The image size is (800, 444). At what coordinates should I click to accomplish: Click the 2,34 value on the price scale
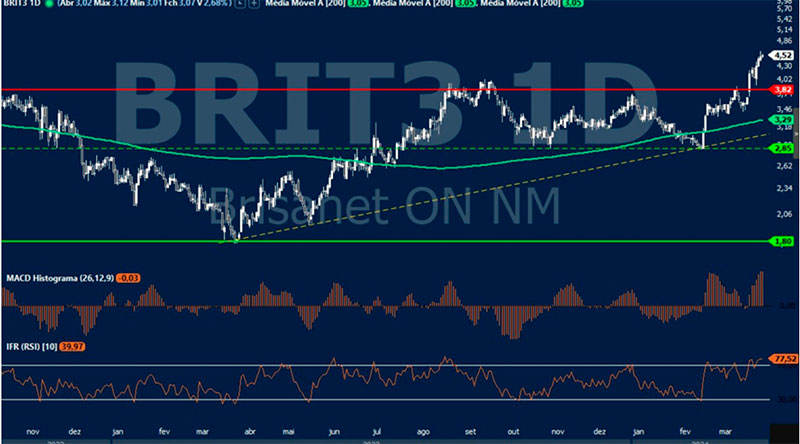pyautogui.click(x=784, y=188)
